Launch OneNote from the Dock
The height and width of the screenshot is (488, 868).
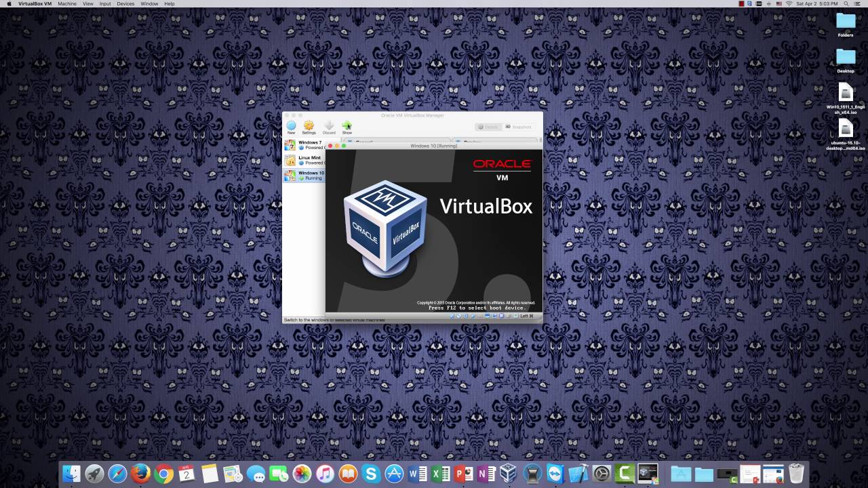coord(486,474)
